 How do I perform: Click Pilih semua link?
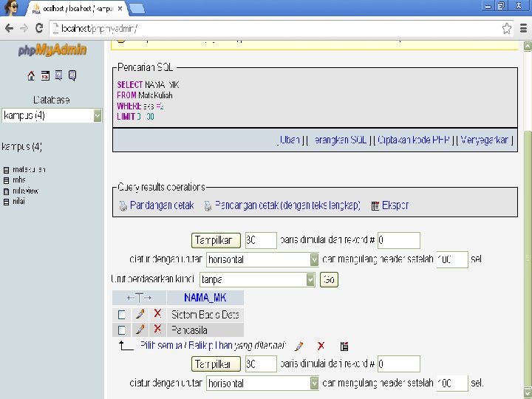(x=161, y=345)
